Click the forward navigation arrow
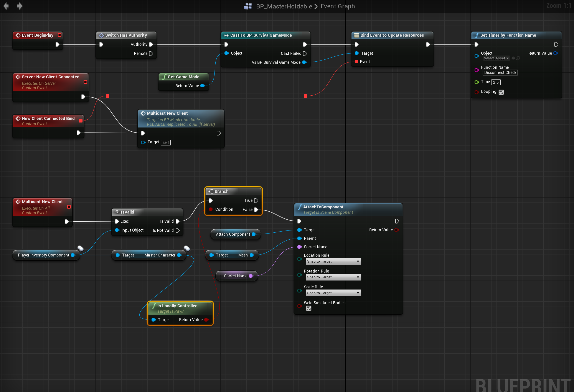 click(x=20, y=6)
